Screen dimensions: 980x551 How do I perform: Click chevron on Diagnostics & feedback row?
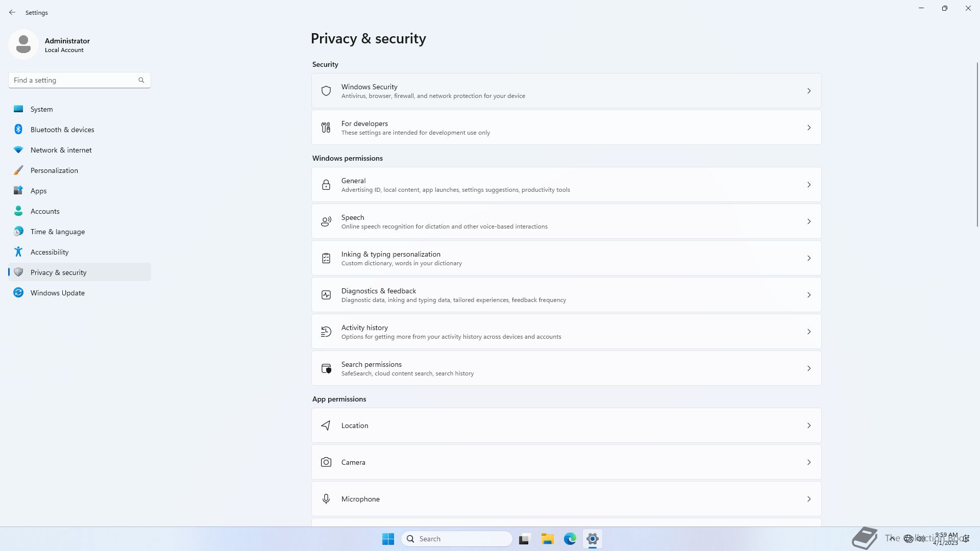(x=809, y=295)
